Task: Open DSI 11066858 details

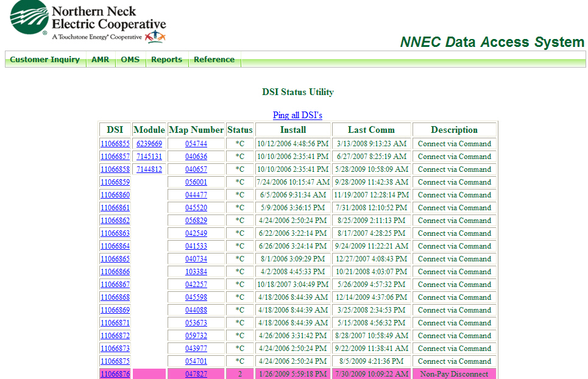Action: point(115,169)
